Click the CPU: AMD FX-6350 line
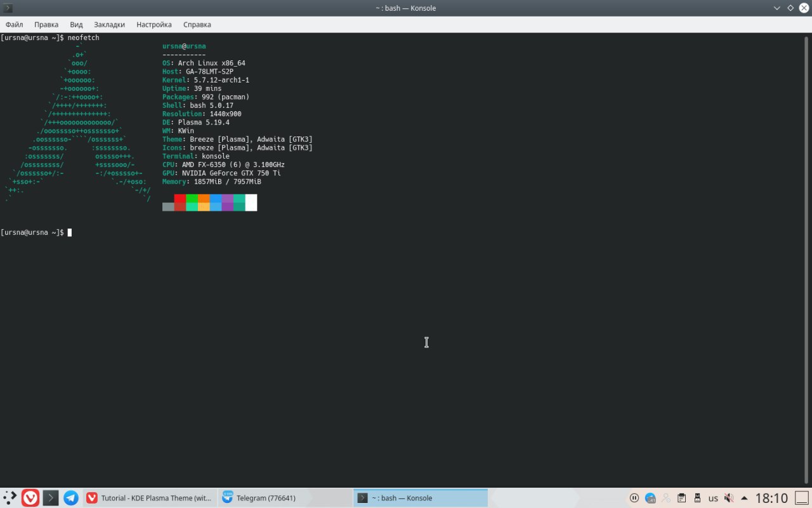 click(x=223, y=164)
